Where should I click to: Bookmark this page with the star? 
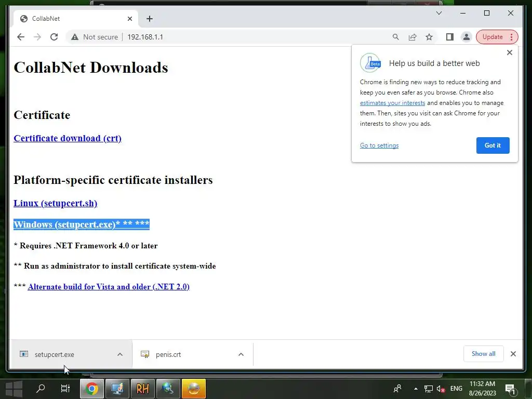tap(429, 37)
